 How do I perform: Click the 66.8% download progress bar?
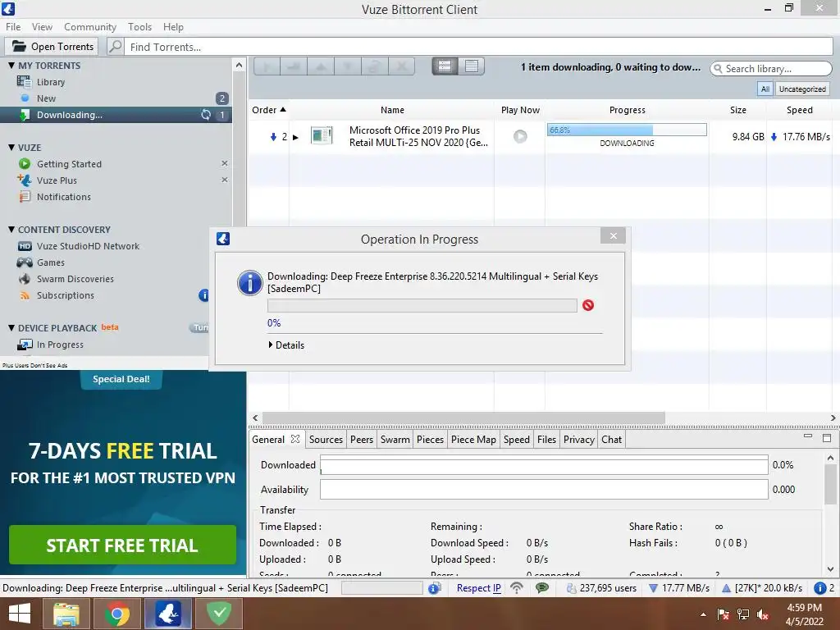(627, 130)
